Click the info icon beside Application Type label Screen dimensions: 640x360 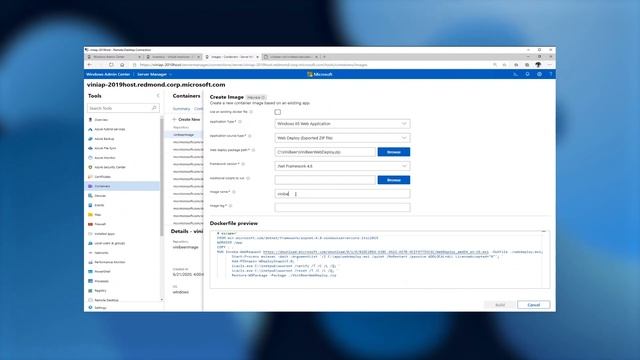click(x=240, y=122)
